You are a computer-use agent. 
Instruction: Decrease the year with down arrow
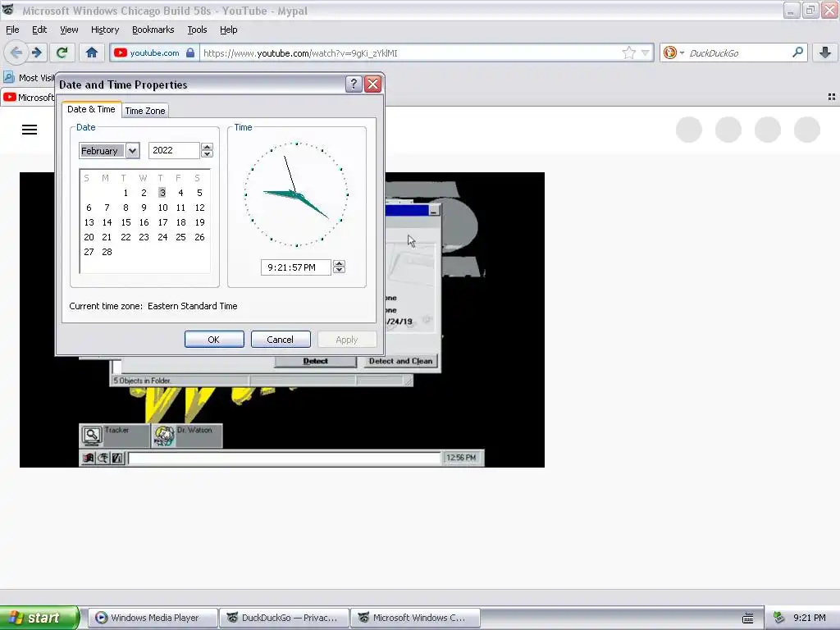pos(207,154)
